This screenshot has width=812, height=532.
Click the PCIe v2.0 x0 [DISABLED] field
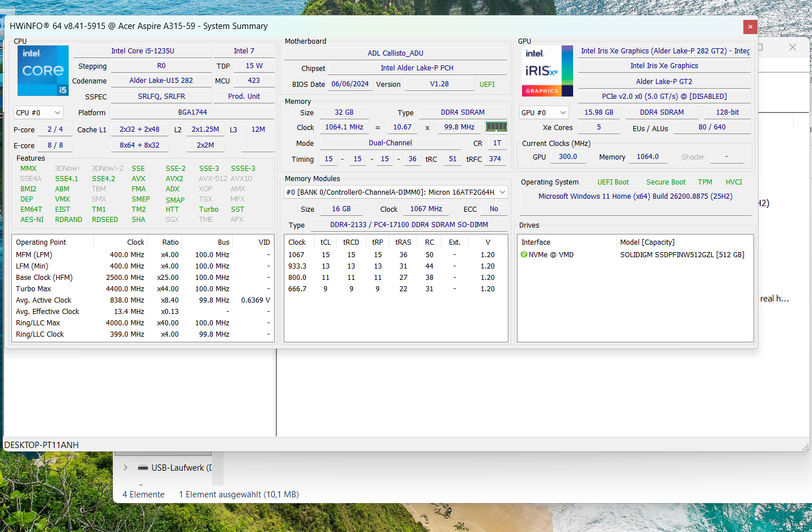[664, 97]
